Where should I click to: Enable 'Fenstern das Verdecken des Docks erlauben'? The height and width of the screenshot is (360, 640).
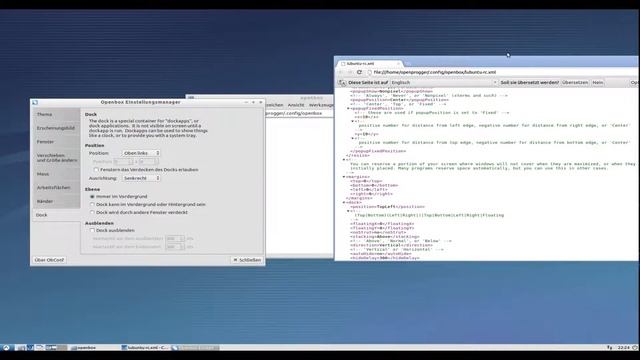point(96,170)
